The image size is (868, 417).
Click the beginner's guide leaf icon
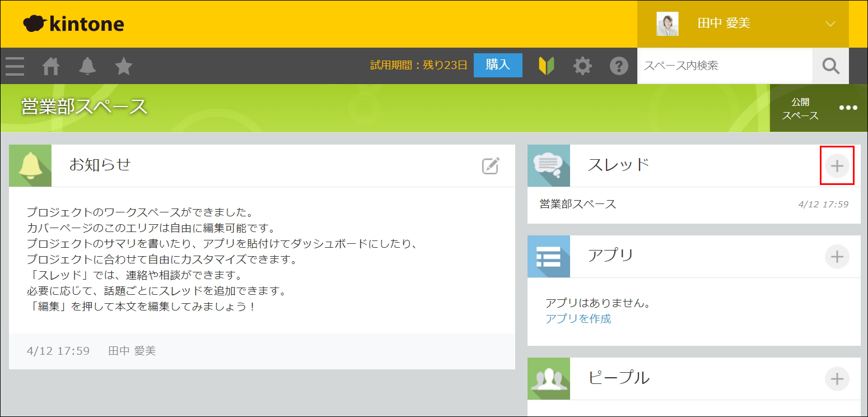point(546,66)
